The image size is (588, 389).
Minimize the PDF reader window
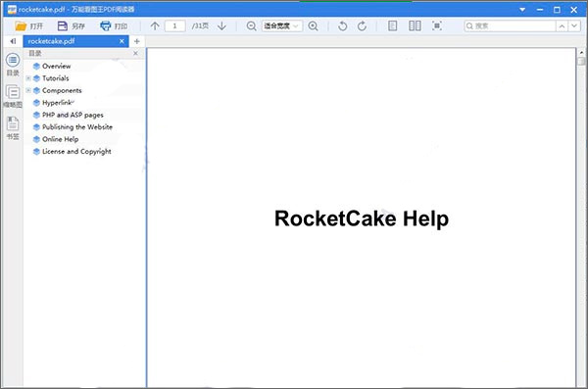[540, 10]
